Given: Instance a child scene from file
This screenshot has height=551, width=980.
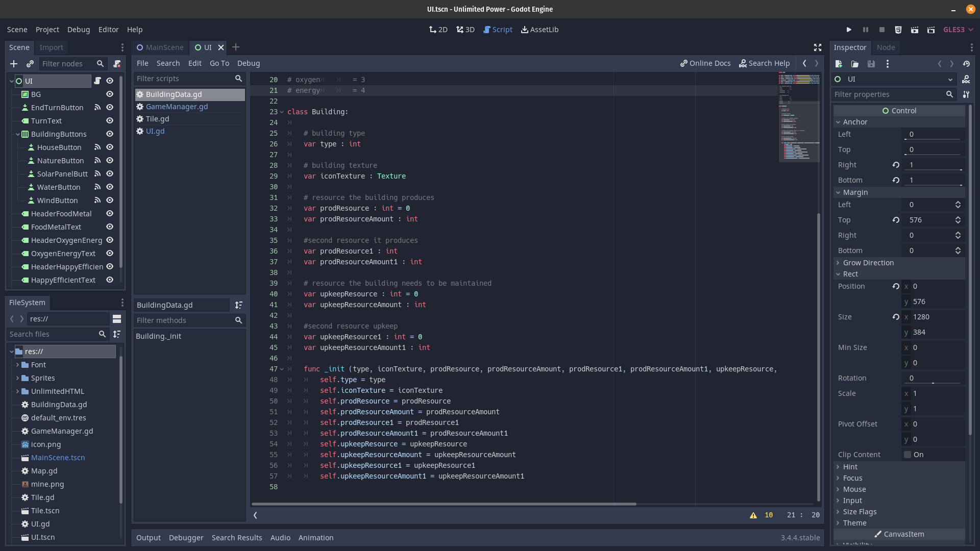Looking at the screenshot, I should click(x=30, y=64).
